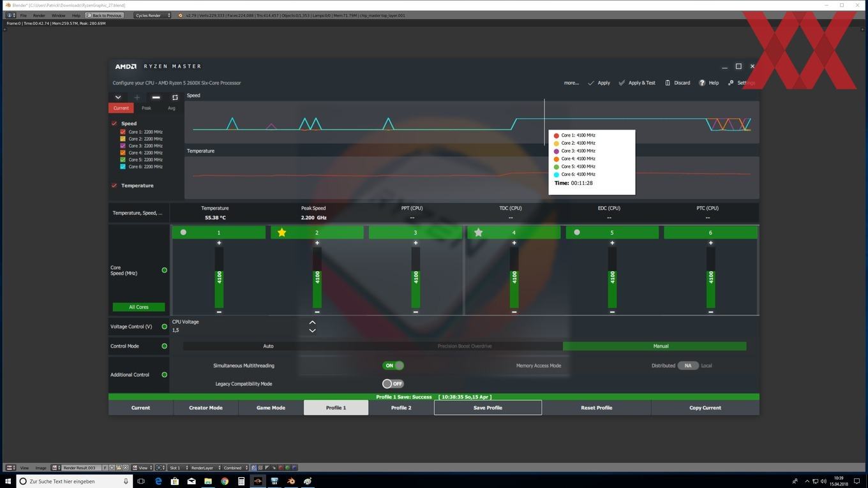The height and width of the screenshot is (488, 868).
Task: Increase core 6 speed with plus
Action: pyautogui.click(x=710, y=243)
